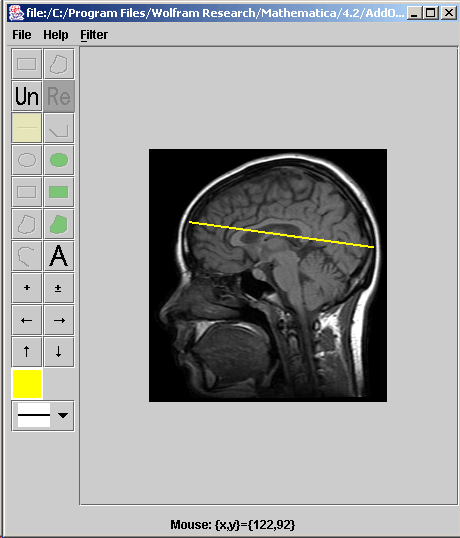This screenshot has width=460, height=538.
Task: Click the plus zoom button
Action: tap(27, 288)
